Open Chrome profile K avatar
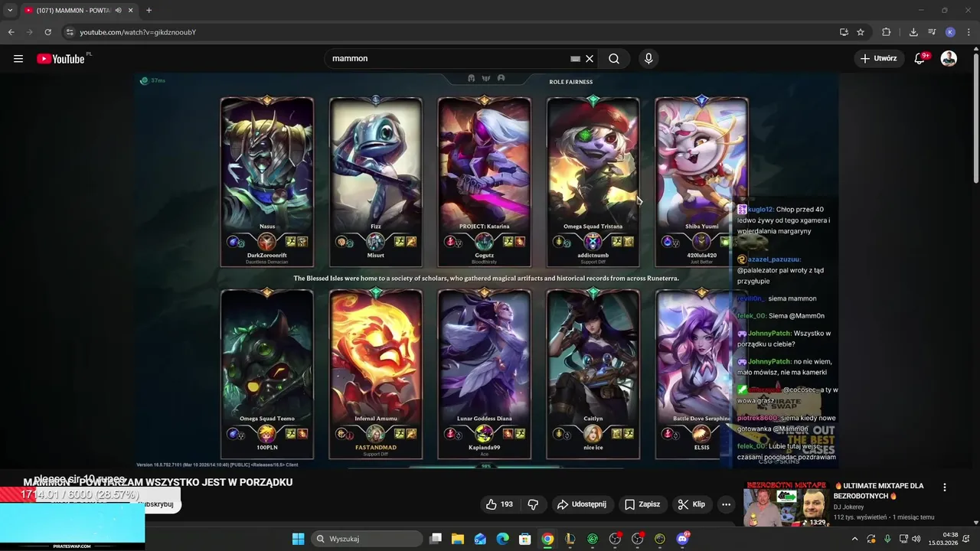The image size is (980, 551). pyautogui.click(x=950, y=32)
